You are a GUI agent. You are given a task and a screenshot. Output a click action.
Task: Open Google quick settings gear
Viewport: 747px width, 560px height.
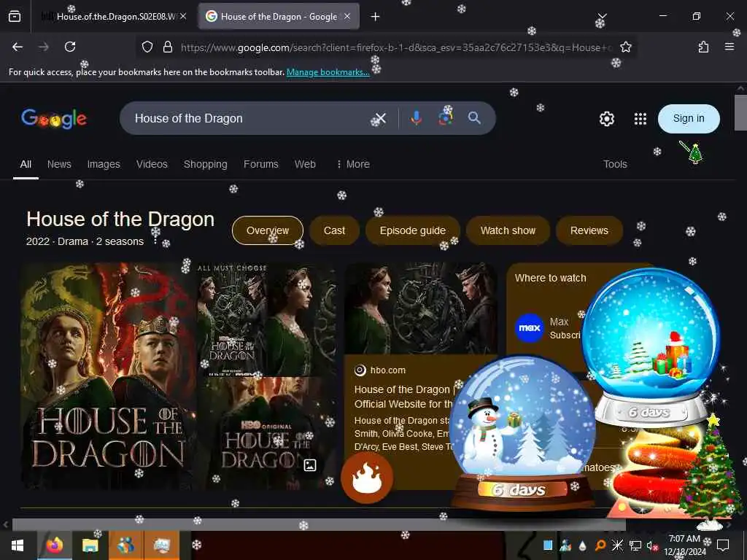[x=606, y=119]
